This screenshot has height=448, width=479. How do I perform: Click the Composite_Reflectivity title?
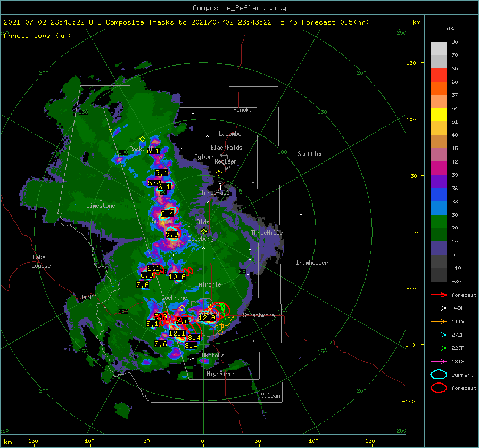(240, 8)
